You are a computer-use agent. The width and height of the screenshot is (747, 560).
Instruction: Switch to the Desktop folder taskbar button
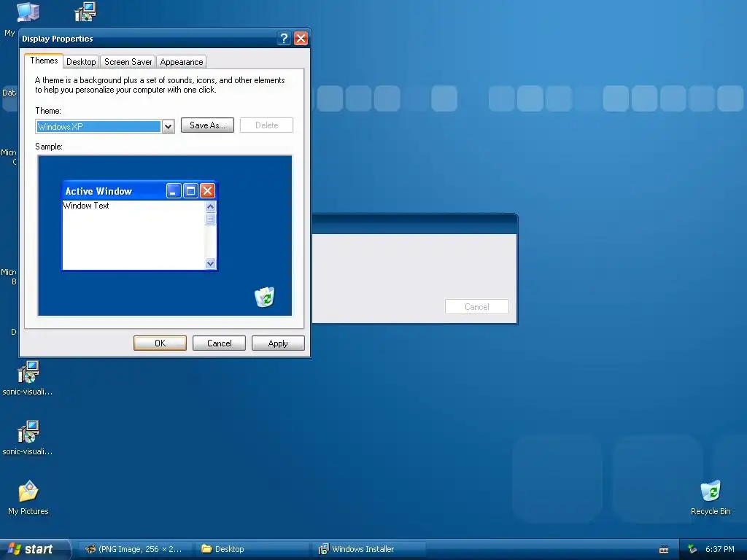pos(252,549)
